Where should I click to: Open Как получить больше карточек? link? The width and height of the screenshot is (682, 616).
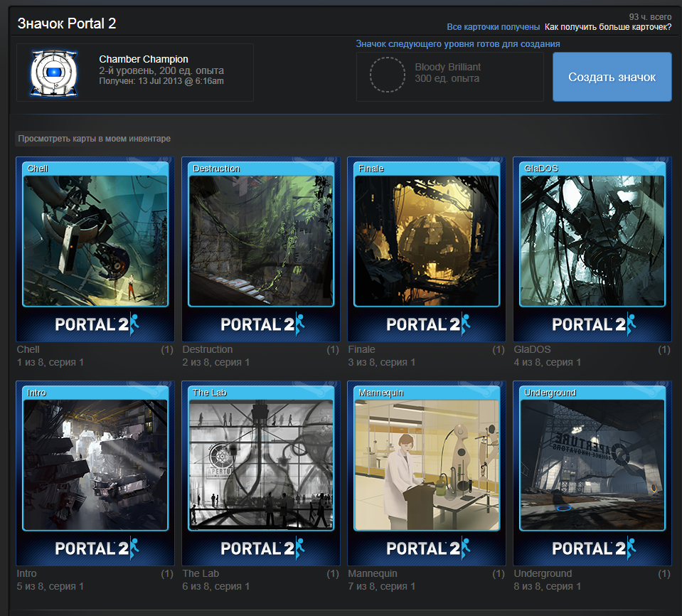[608, 27]
